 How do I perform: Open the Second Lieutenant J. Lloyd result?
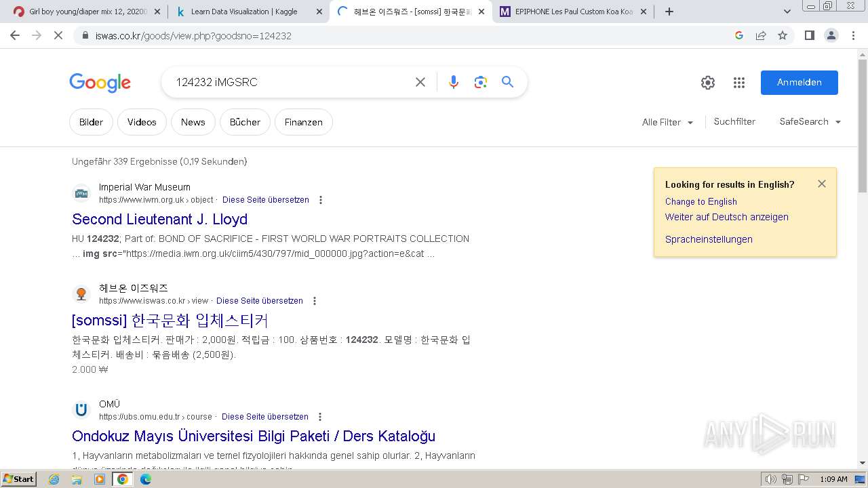(x=160, y=219)
